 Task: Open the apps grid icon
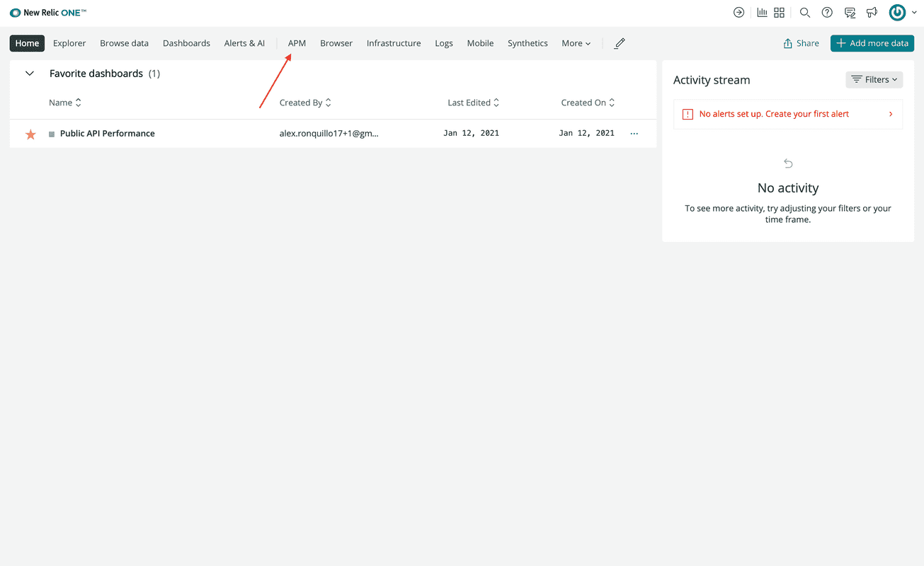point(780,12)
